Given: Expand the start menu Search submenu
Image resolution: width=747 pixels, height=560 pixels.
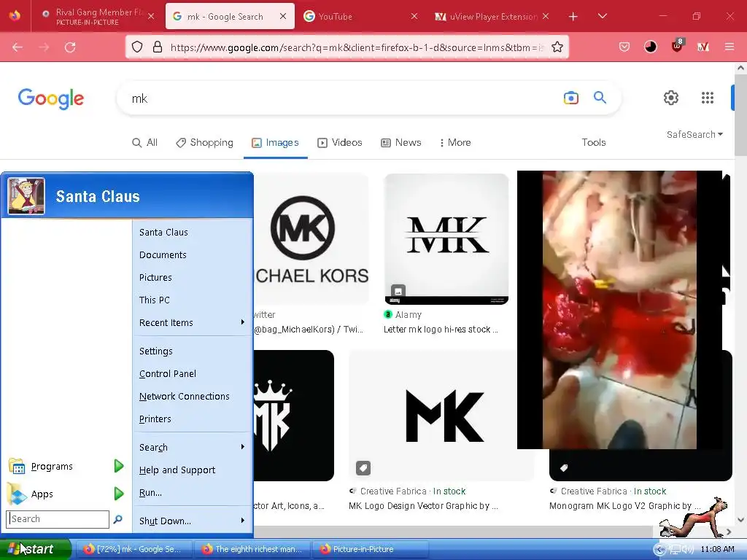Looking at the screenshot, I should (192, 448).
